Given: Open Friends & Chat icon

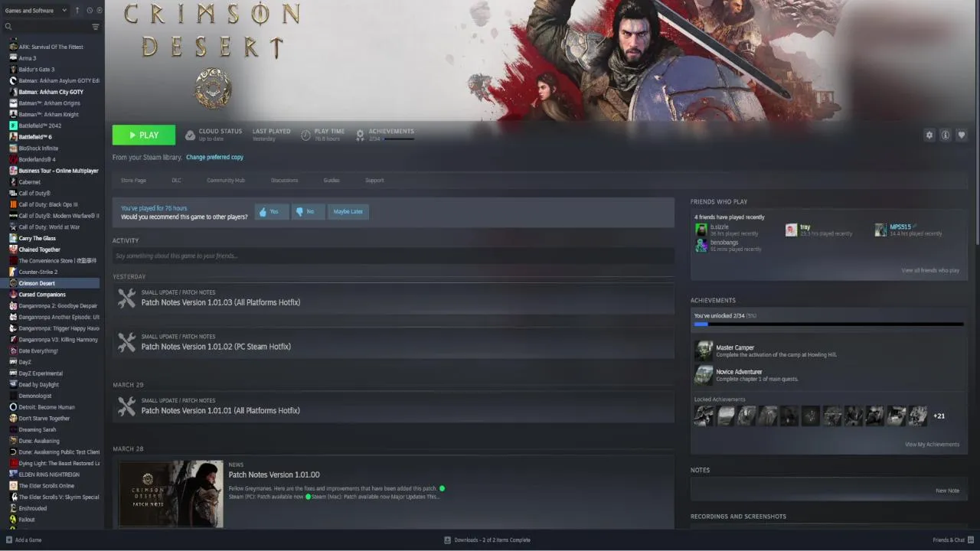Looking at the screenshot, I should (970, 540).
